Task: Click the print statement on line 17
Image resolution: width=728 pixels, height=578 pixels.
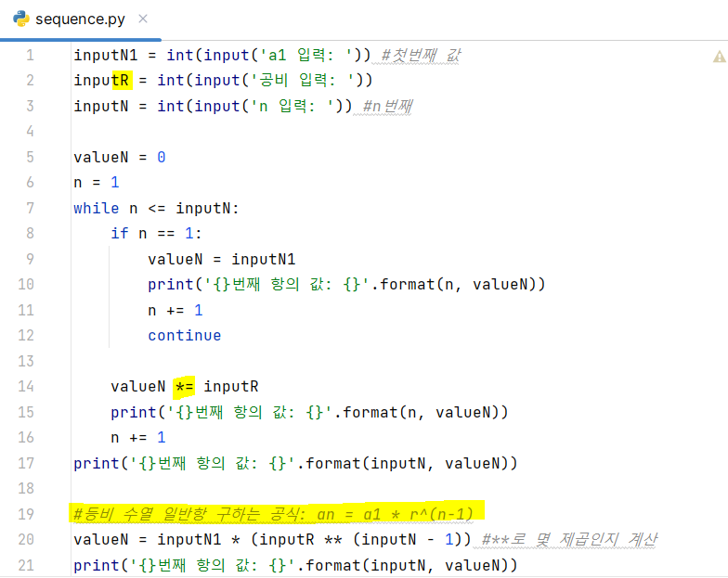Action: tap(295, 463)
